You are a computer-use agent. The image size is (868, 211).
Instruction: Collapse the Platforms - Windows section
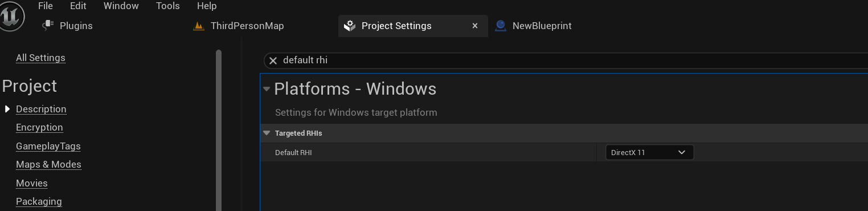pos(267,89)
